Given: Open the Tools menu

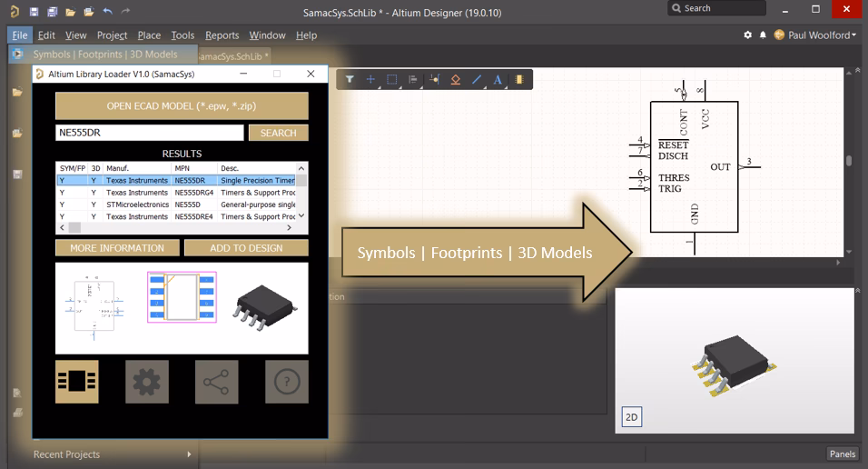Looking at the screenshot, I should 182,35.
